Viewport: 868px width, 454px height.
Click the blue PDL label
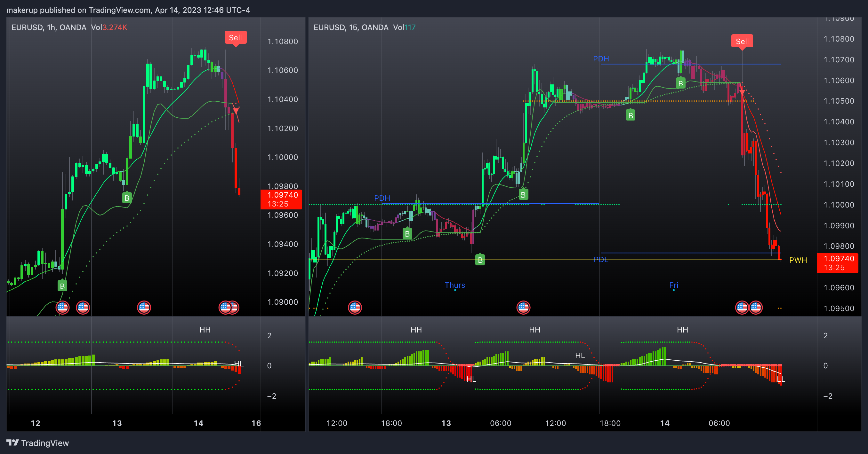click(x=601, y=260)
